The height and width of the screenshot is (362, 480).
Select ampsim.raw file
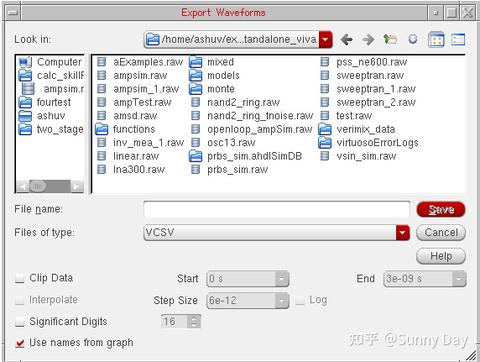(x=132, y=76)
